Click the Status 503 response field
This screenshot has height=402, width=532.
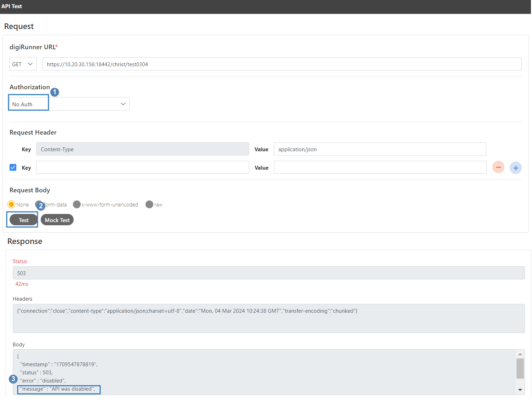268,273
